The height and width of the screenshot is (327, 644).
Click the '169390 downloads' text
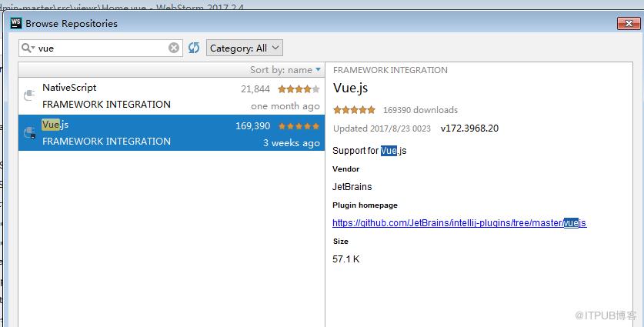click(420, 110)
